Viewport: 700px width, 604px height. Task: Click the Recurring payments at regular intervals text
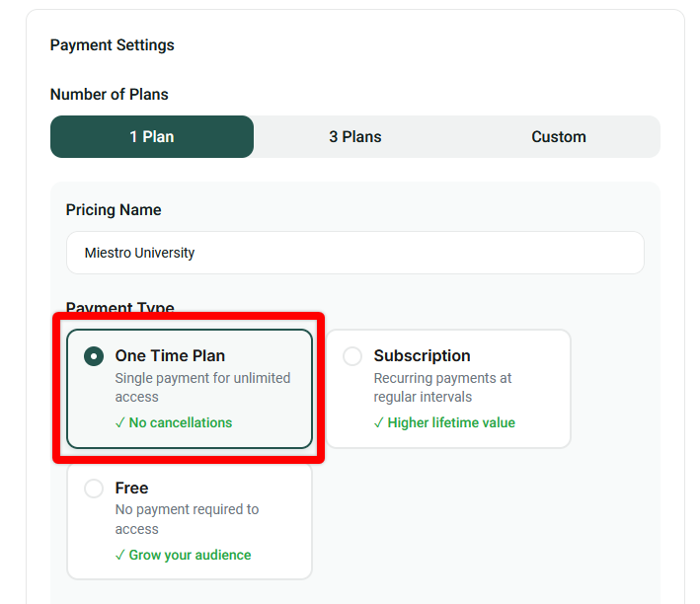pyautogui.click(x=442, y=388)
